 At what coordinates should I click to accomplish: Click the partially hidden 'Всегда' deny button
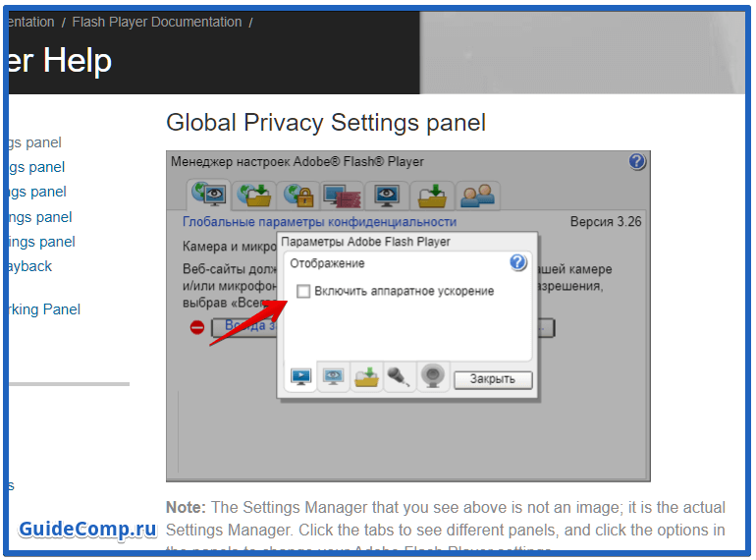244,327
